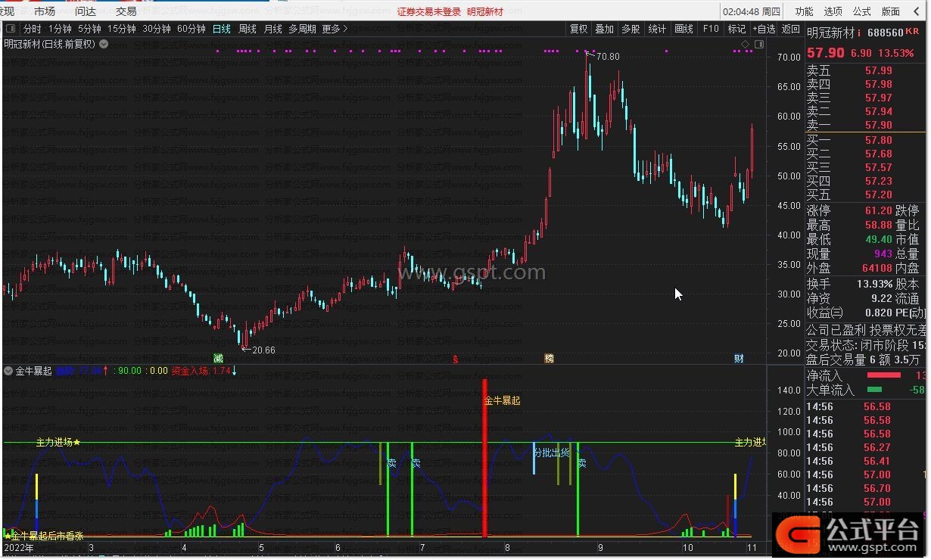Click the 外盘 value 64108
Screen dimensions: 931x560
[877, 268]
